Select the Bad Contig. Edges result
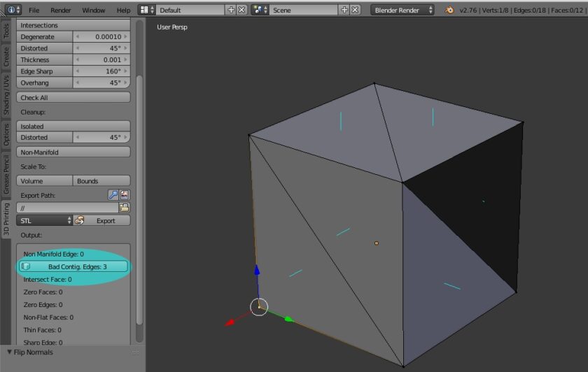Image resolution: width=588 pixels, height=372 pixels. 73,266
